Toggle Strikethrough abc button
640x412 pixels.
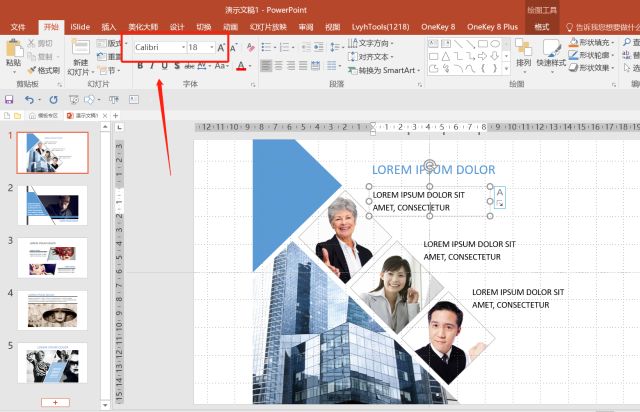pyautogui.click(x=189, y=65)
